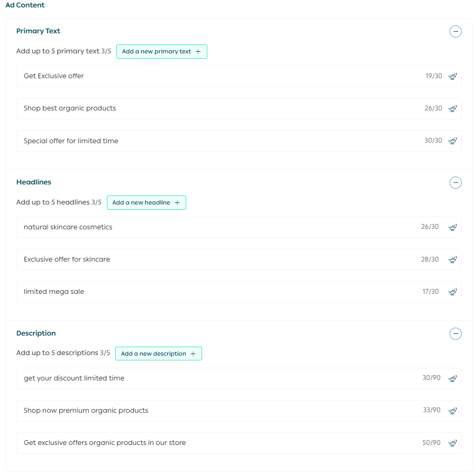Click AI icon beside 'Get exclusive offers organic products' description
Image resolution: width=476 pixels, height=474 pixels.
point(453,443)
